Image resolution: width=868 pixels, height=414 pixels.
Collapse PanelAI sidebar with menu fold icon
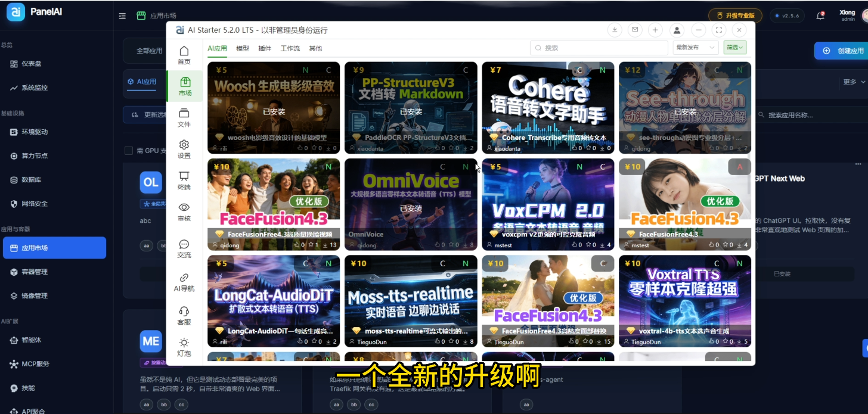click(122, 15)
